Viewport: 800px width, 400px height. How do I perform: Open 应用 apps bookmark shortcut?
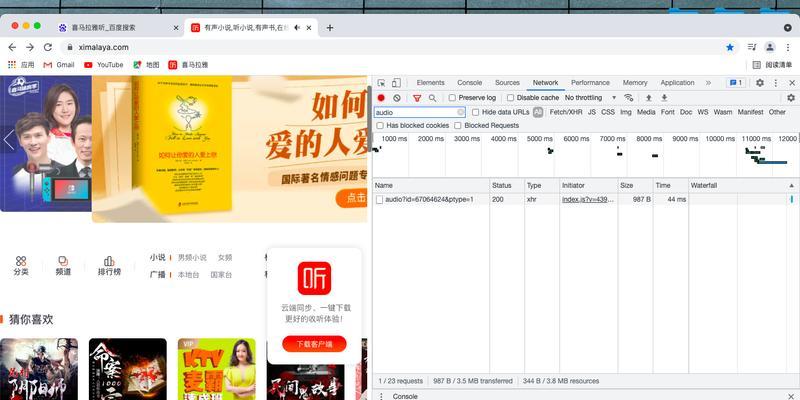click(x=21, y=65)
